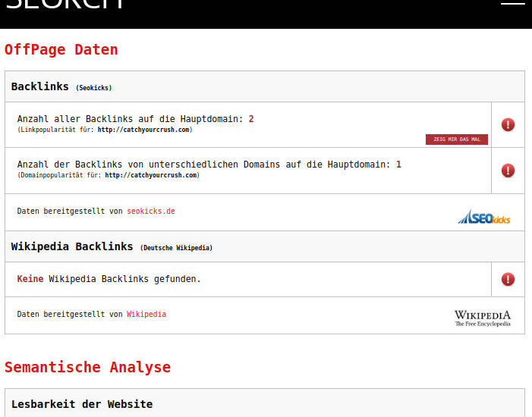Click warning icon for all backlinks count
The image size is (532, 417).
click(x=508, y=124)
